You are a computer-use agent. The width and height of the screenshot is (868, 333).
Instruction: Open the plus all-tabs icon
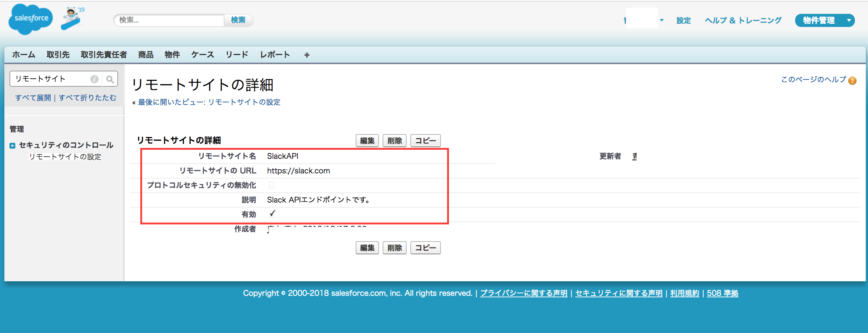(x=307, y=55)
